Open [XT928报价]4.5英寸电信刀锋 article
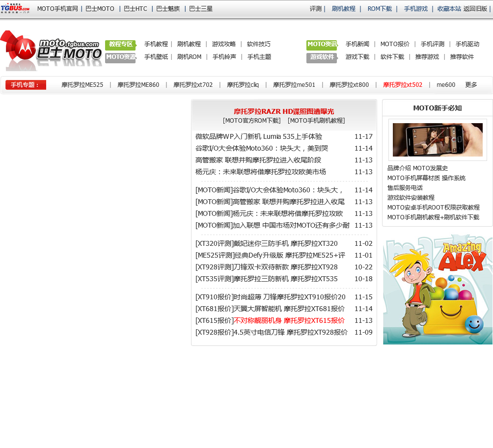Viewport: 493px width, 448px height. (x=272, y=332)
